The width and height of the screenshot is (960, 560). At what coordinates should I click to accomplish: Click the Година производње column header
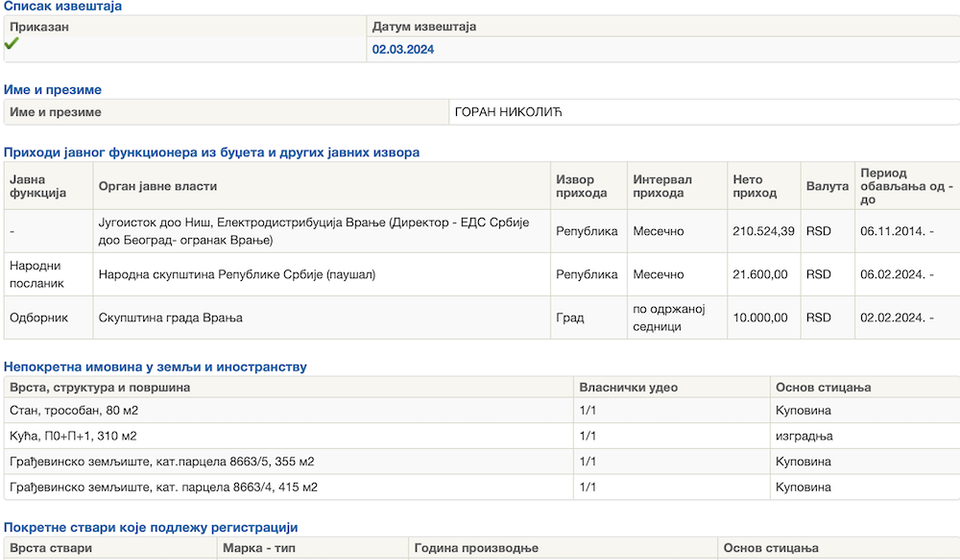click(563, 548)
